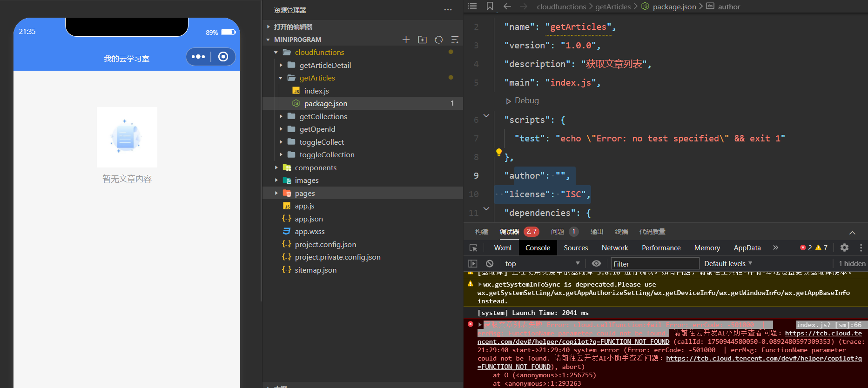Open the Default levels dropdown
868x388 pixels.
click(x=728, y=263)
